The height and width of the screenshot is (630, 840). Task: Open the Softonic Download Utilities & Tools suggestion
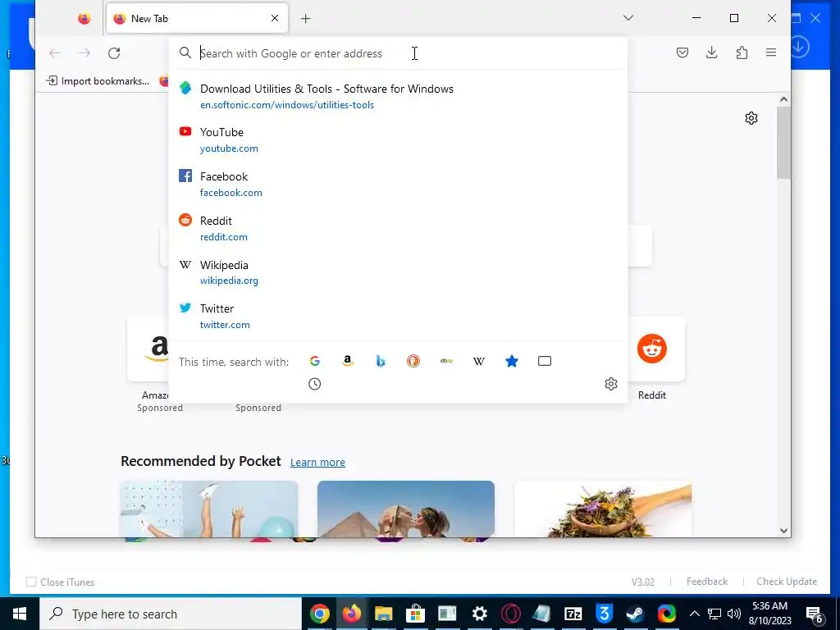398,96
